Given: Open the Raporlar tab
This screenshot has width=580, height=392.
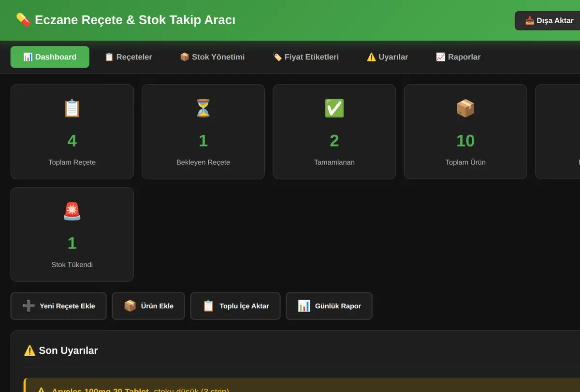Looking at the screenshot, I should click(459, 57).
